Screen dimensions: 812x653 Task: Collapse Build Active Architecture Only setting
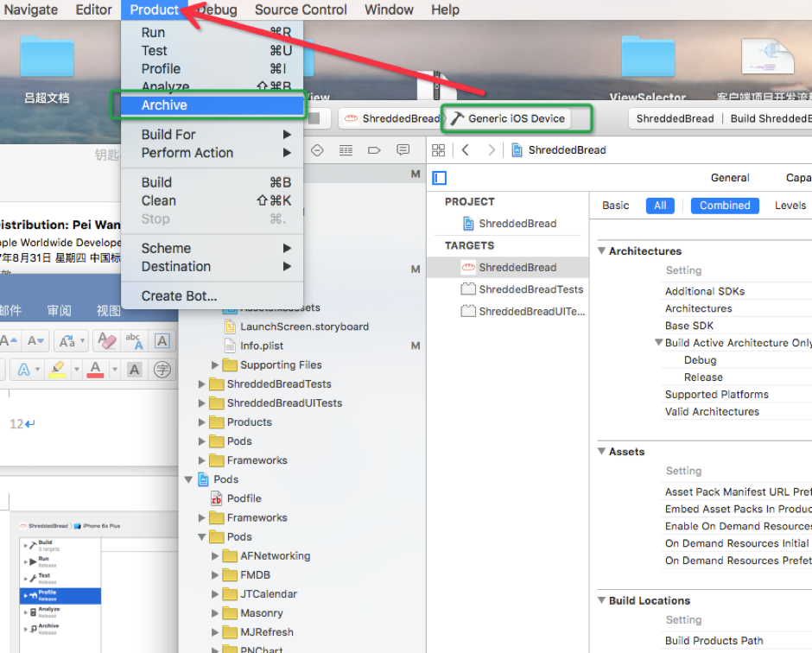click(x=658, y=342)
